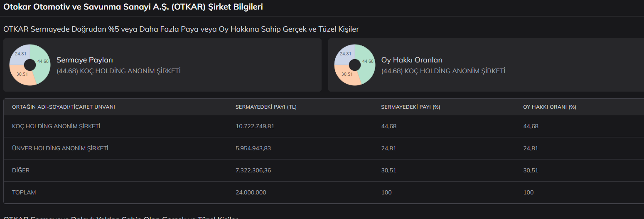The width and height of the screenshot is (644, 219).
Task: Click the %5 veya Daha Fazla Paya section heading
Action: click(181, 29)
